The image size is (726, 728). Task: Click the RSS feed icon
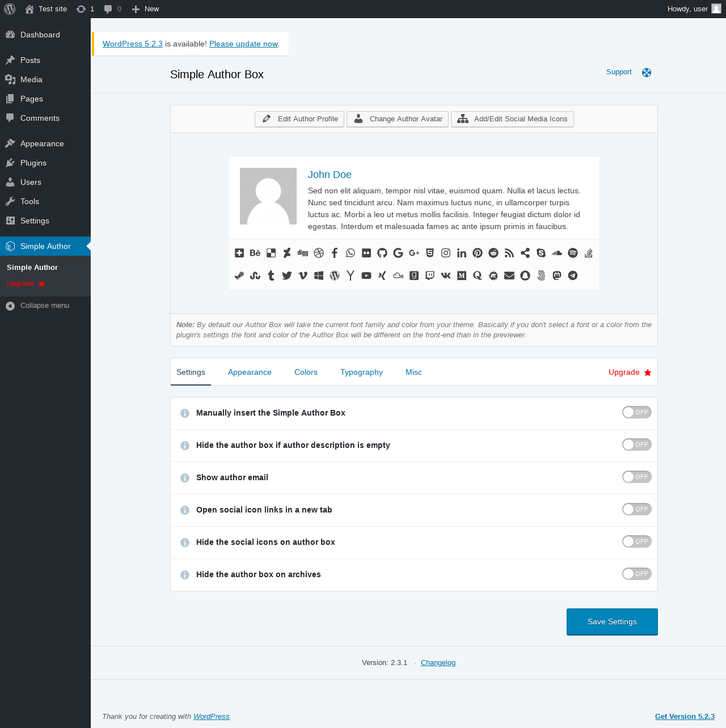(x=509, y=253)
